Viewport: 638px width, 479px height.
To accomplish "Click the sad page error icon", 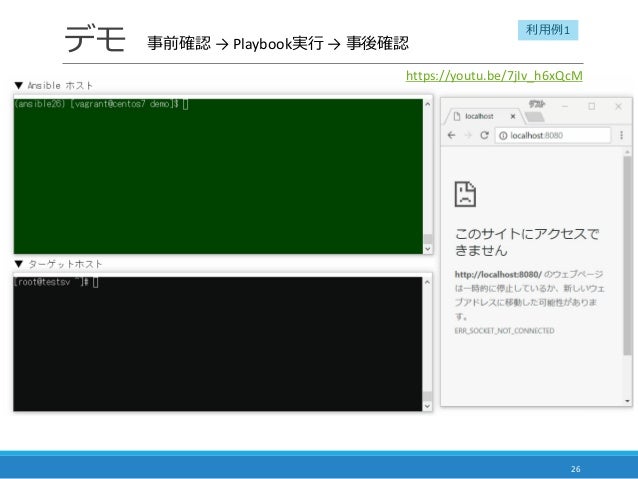I will click(465, 194).
